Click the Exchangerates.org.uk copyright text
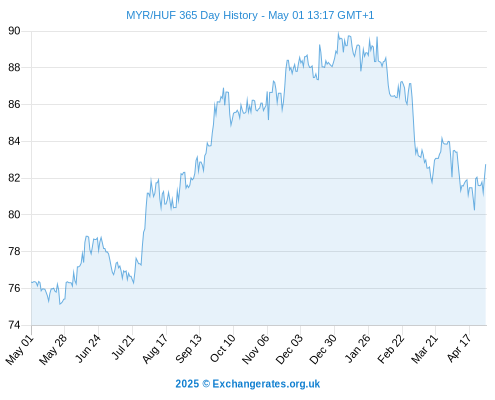The height and width of the screenshot is (400, 495). pyautogui.click(x=248, y=384)
